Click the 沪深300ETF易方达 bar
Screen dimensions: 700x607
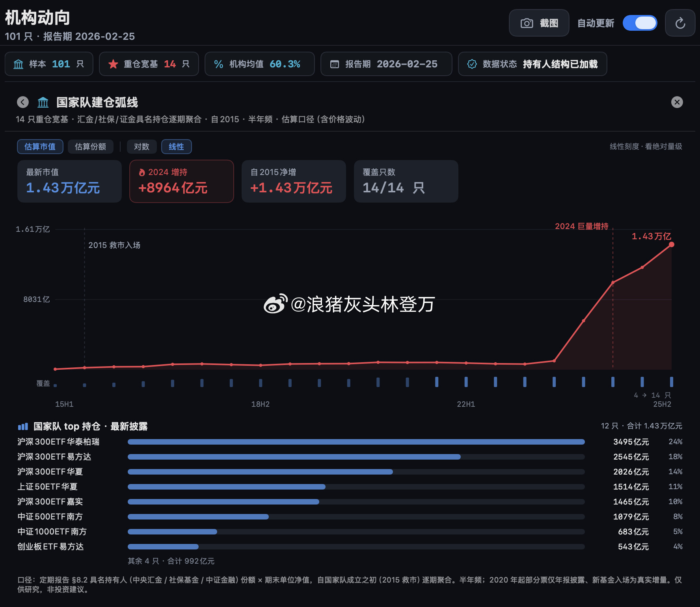pyautogui.click(x=294, y=457)
